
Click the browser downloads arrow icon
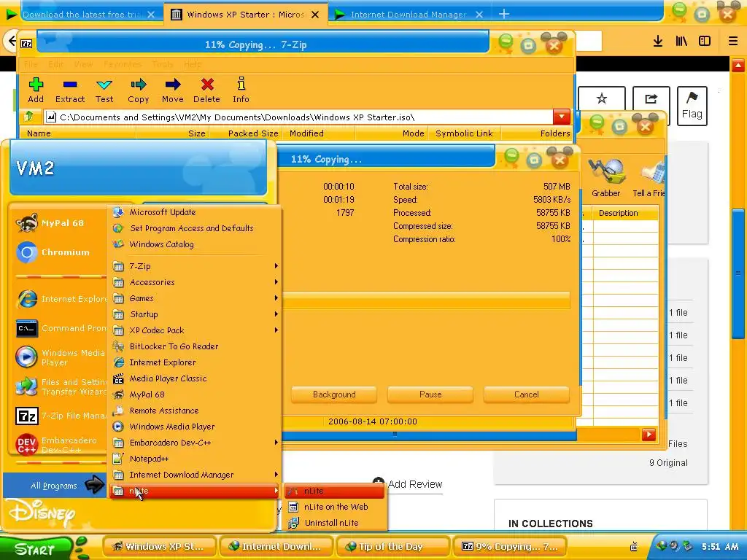[658, 42]
